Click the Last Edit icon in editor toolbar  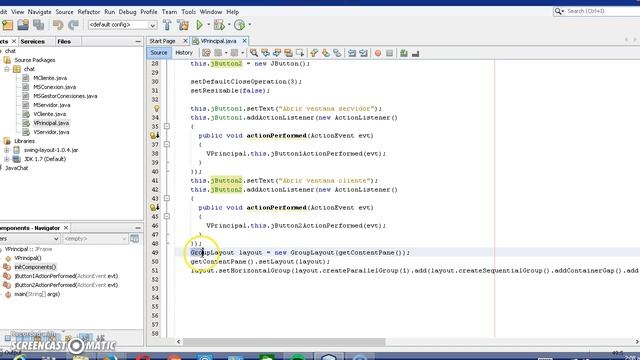point(206,53)
